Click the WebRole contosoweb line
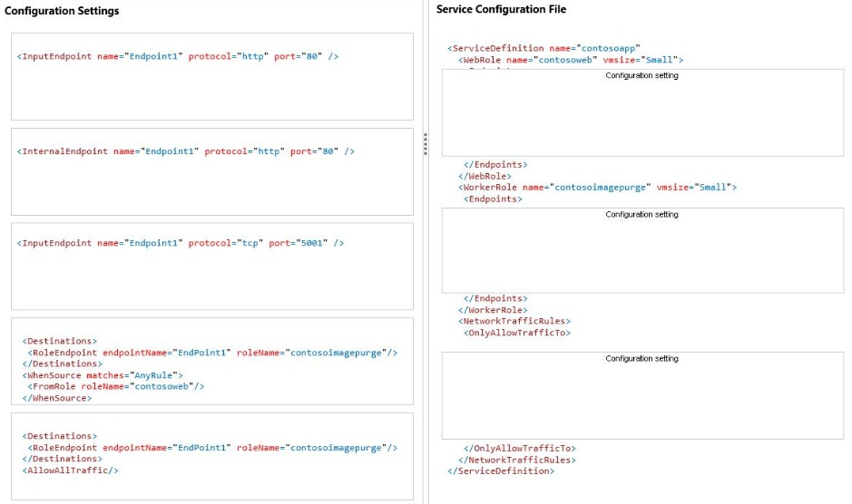 tap(571, 60)
